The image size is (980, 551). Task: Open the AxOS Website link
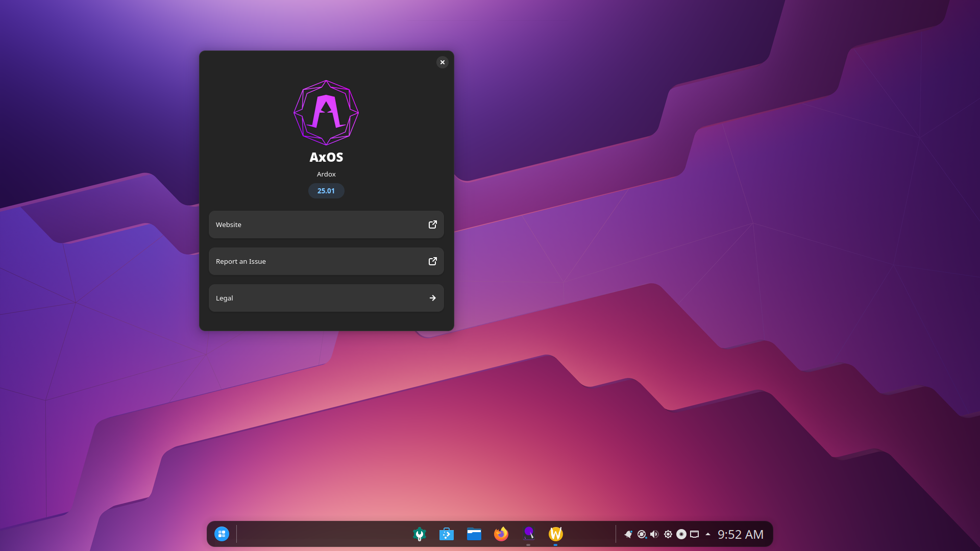(326, 224)
